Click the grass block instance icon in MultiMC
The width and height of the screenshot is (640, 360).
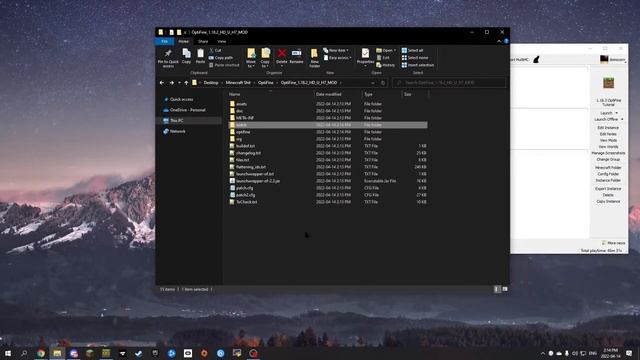(x=609, y=83)
